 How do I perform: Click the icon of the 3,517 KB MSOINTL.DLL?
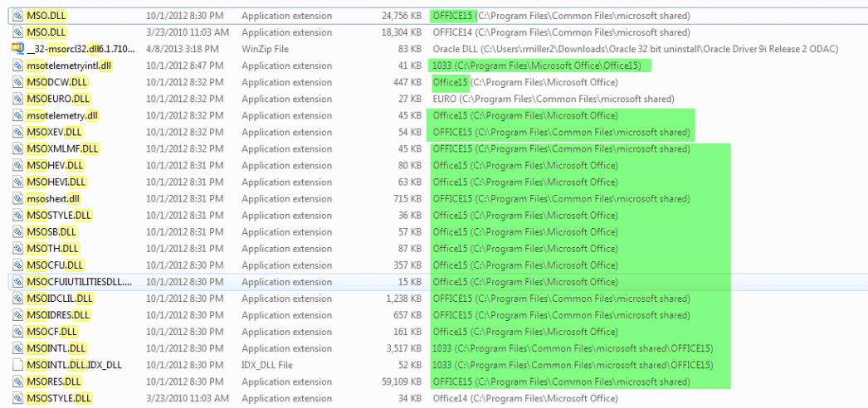tap(17, 348)
